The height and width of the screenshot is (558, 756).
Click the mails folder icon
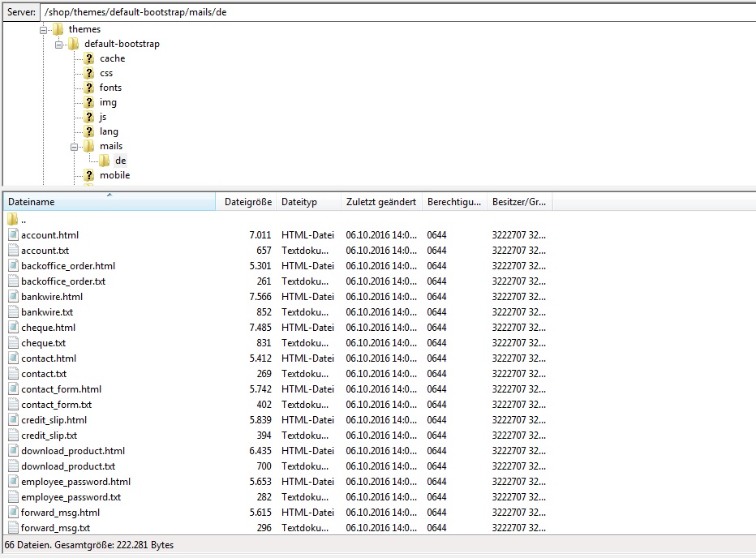click(x=88, y=146)
